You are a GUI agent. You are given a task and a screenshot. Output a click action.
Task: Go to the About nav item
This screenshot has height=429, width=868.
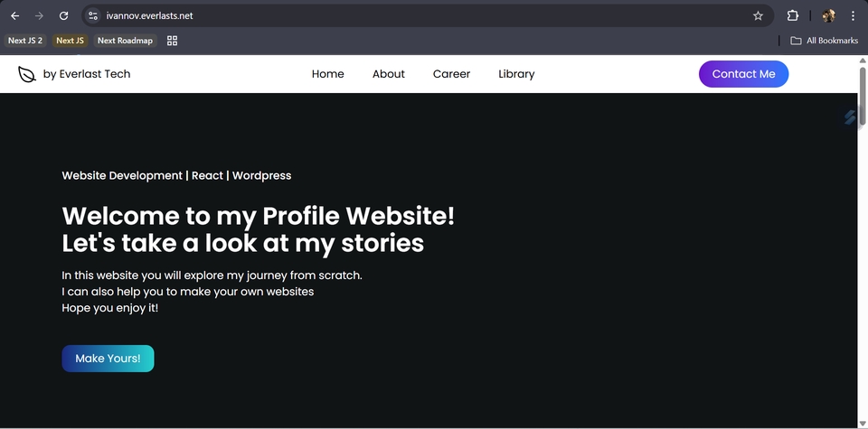point(389,74)
